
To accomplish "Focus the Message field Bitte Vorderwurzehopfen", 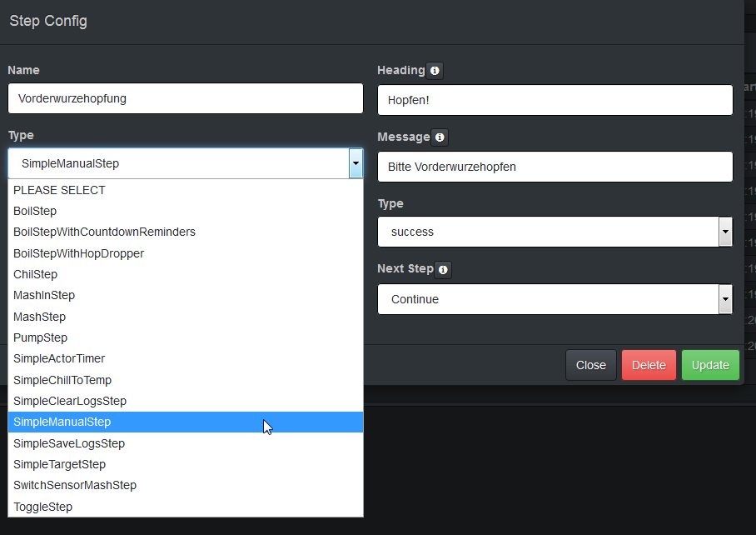I will [555, 167].
